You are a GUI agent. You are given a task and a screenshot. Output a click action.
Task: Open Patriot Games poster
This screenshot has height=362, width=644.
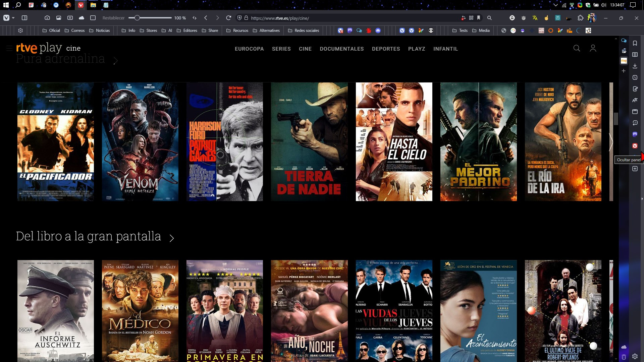pyautogui.click(x=225, y=142)
